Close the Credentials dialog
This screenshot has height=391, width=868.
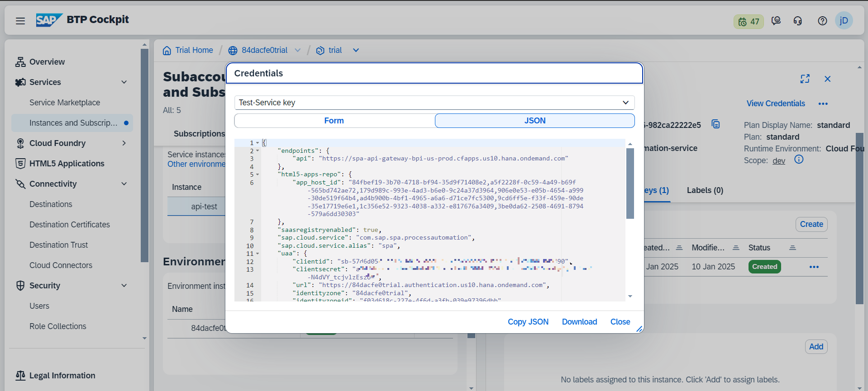point(620,322)
